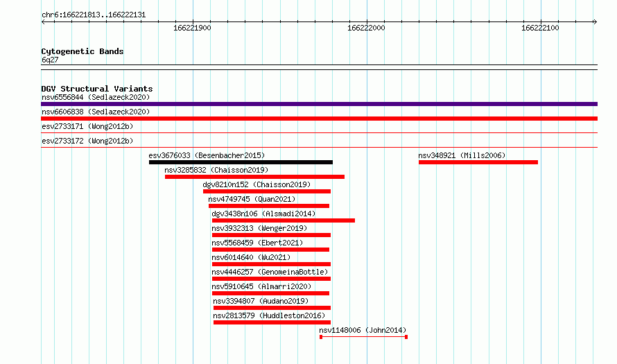Click the red nsv5910645 variant bar
The height and width of the screenshot is (364, 617).
tap(271, 293)
